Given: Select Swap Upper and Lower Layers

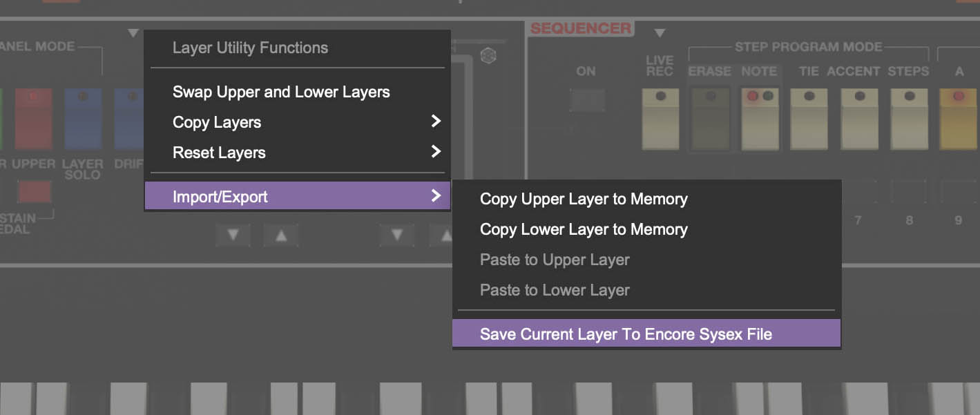Looking at the screenshot, I should (281, 92).
